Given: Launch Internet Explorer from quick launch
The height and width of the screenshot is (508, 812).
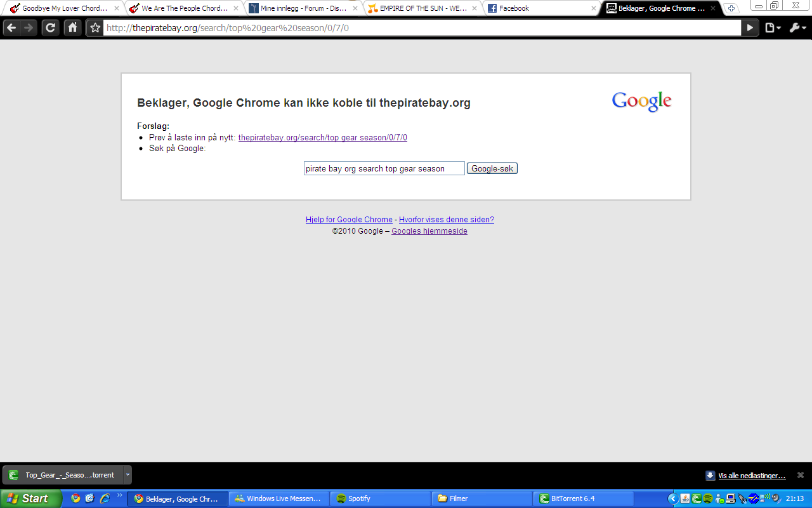Looking at the screenshot, I should click(105, 498).
